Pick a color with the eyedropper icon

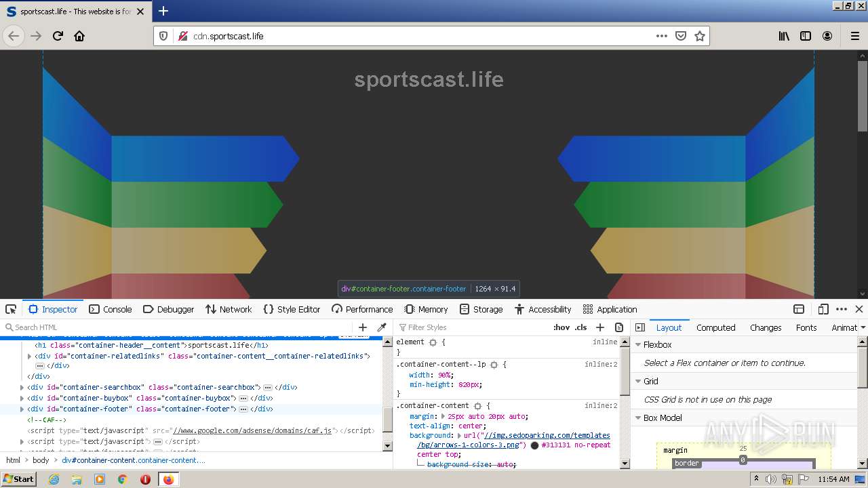click(382, 327)
